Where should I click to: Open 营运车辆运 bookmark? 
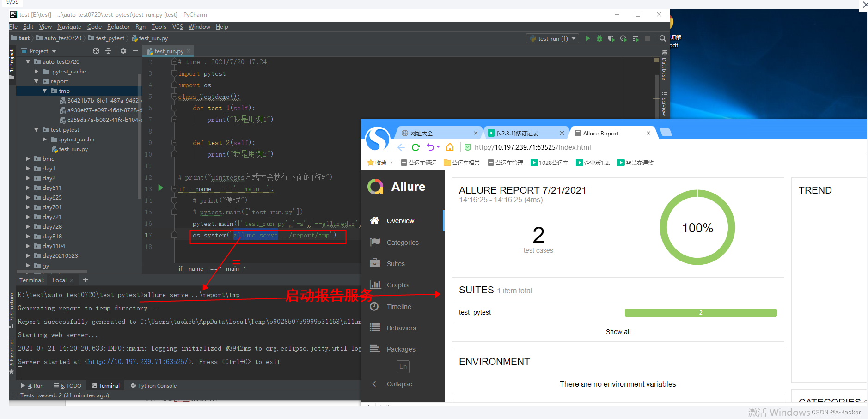(x=419, y=163)
